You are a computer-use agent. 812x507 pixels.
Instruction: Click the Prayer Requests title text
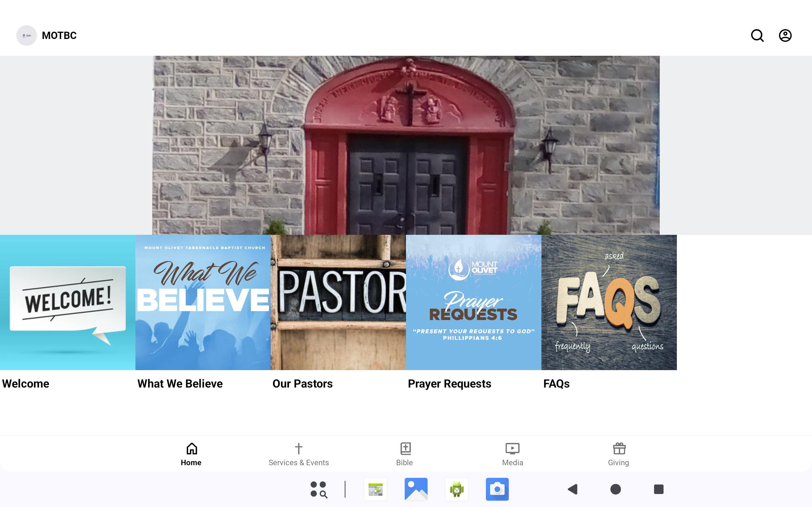click(x=449, y=383)
